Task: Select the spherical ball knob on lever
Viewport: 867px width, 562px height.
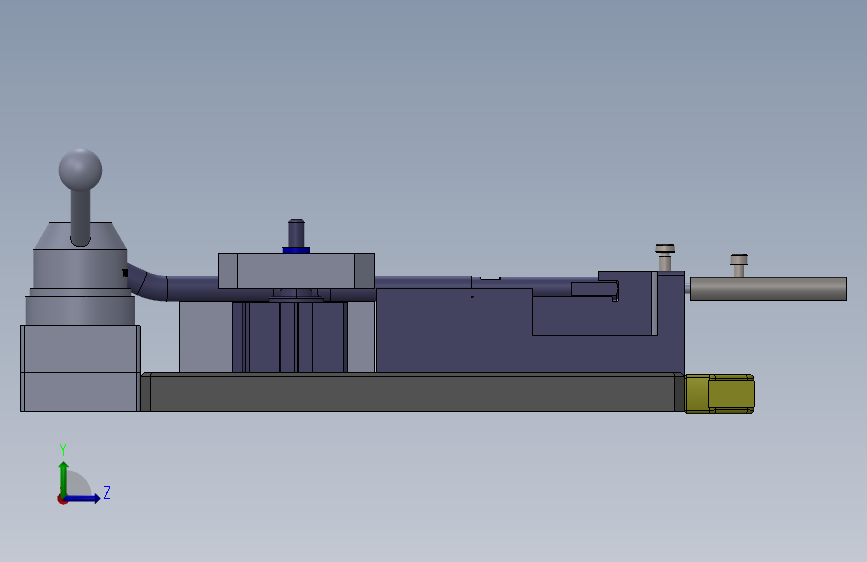Action: (x=80, y=169)
